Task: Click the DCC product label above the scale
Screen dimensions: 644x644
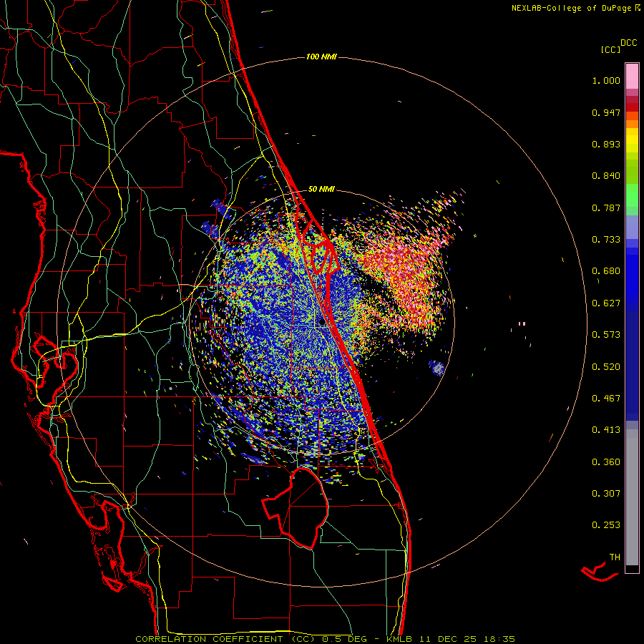Action: click(x=628, y=43)
